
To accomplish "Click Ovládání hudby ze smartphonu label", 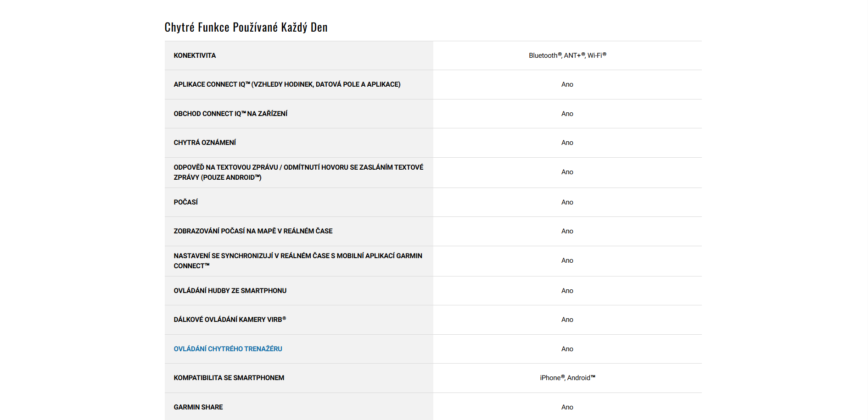I will (x=230, y=291).
